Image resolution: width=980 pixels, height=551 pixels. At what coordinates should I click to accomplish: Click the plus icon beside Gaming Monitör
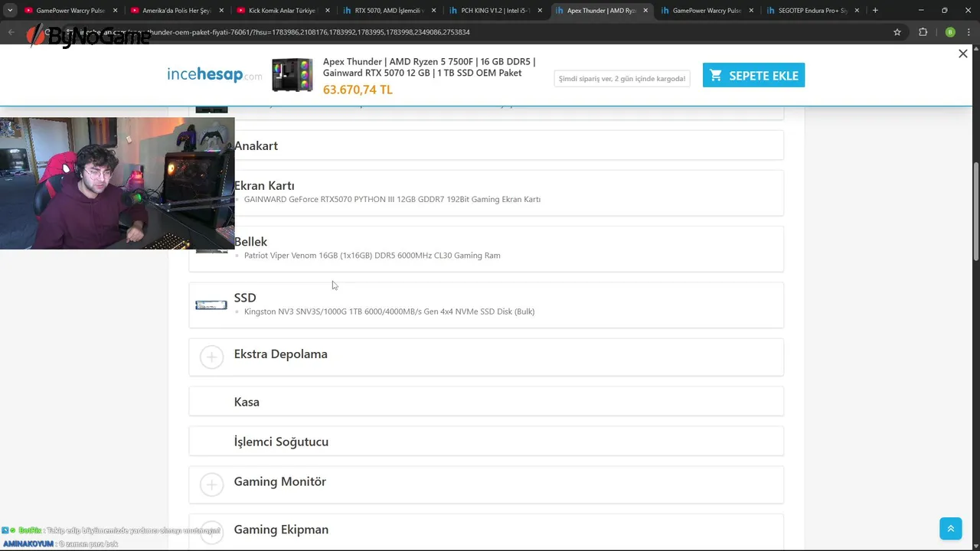[x=211, y=484]
